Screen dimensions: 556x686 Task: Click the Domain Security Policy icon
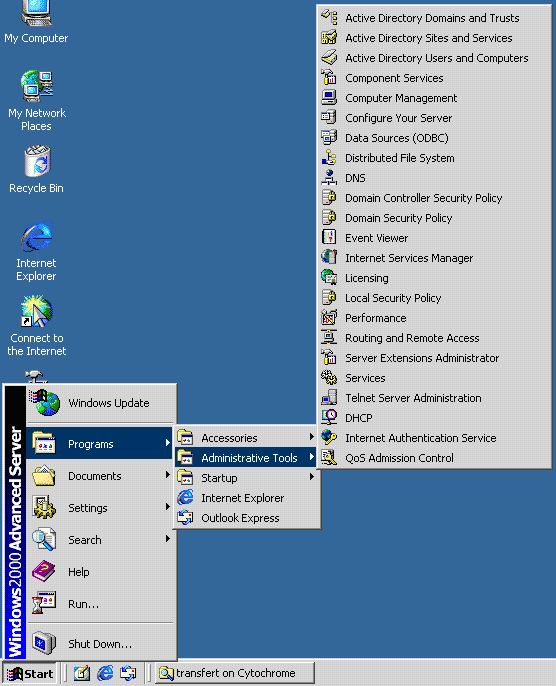(329, 218)
